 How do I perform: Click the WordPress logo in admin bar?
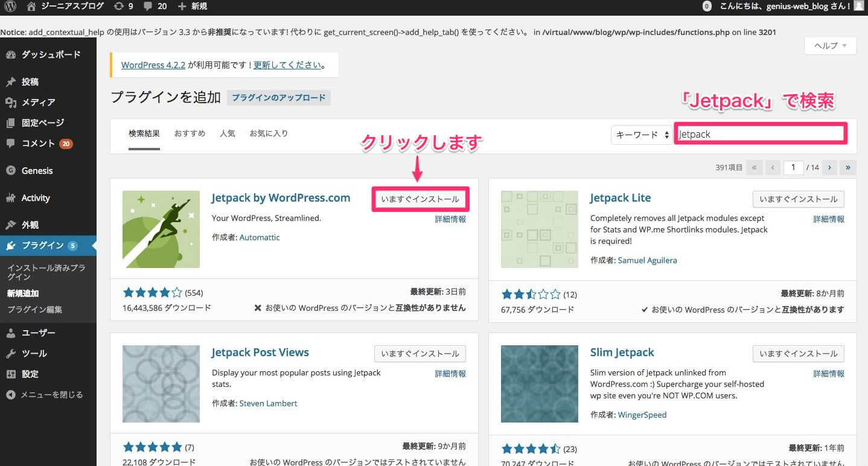coord(10,7)
